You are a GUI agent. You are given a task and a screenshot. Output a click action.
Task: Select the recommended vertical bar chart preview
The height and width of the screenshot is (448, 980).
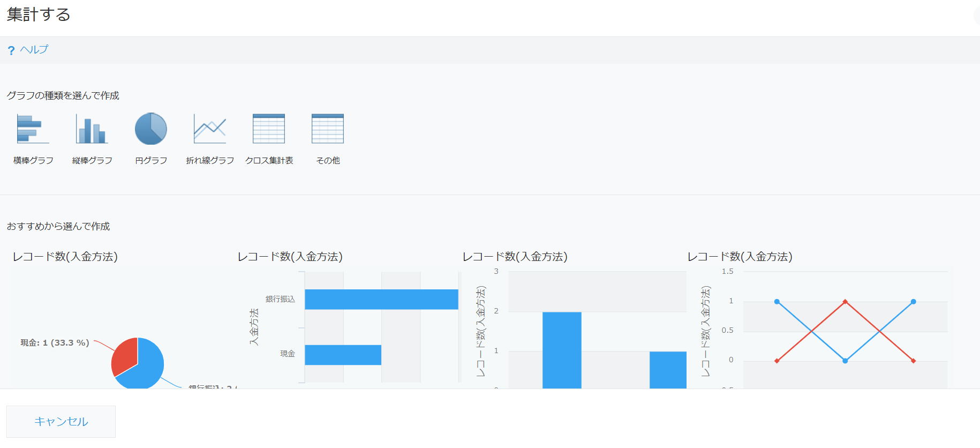click(x=574, y=327)
